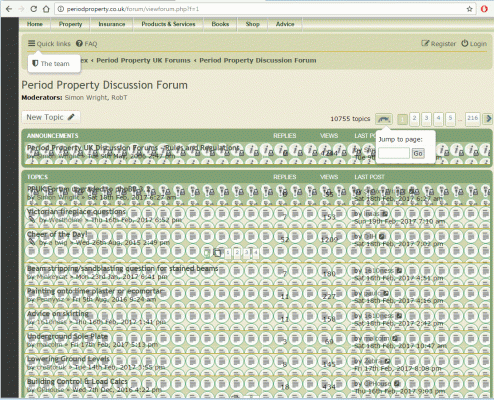Open the Books nav tab

tap(220, 24)
